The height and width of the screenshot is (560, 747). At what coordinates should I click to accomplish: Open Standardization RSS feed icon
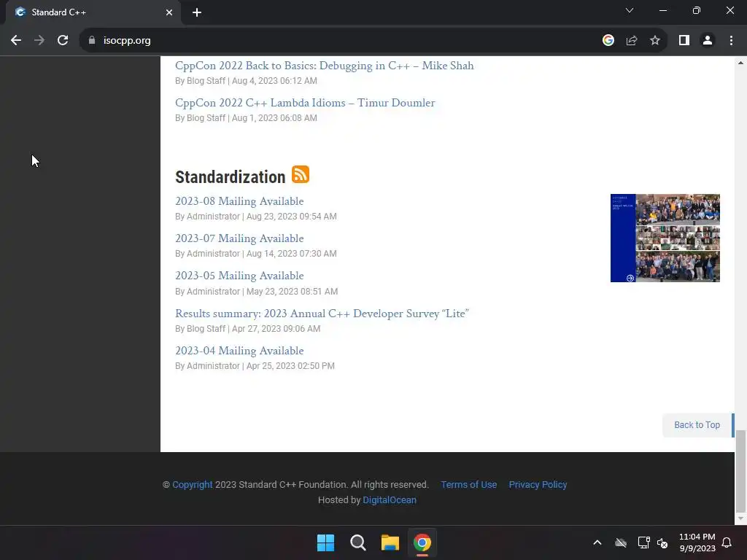[x=301, y=174]
